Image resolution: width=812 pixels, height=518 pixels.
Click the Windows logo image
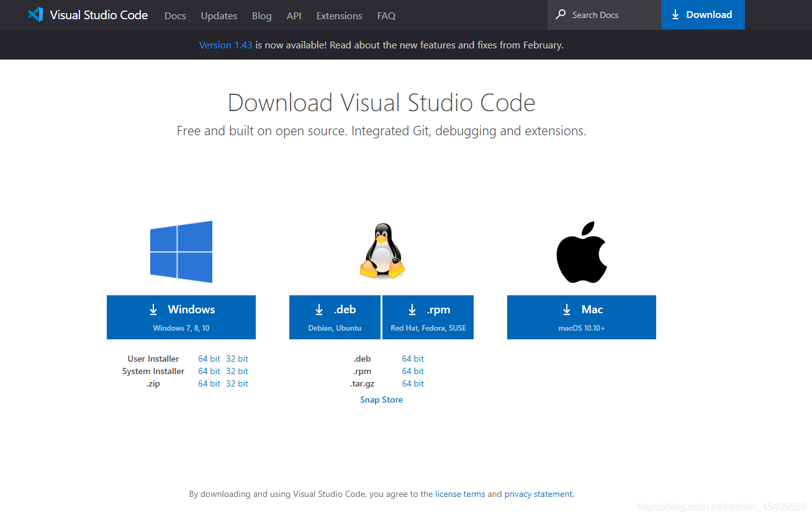[x=181, y=252]
